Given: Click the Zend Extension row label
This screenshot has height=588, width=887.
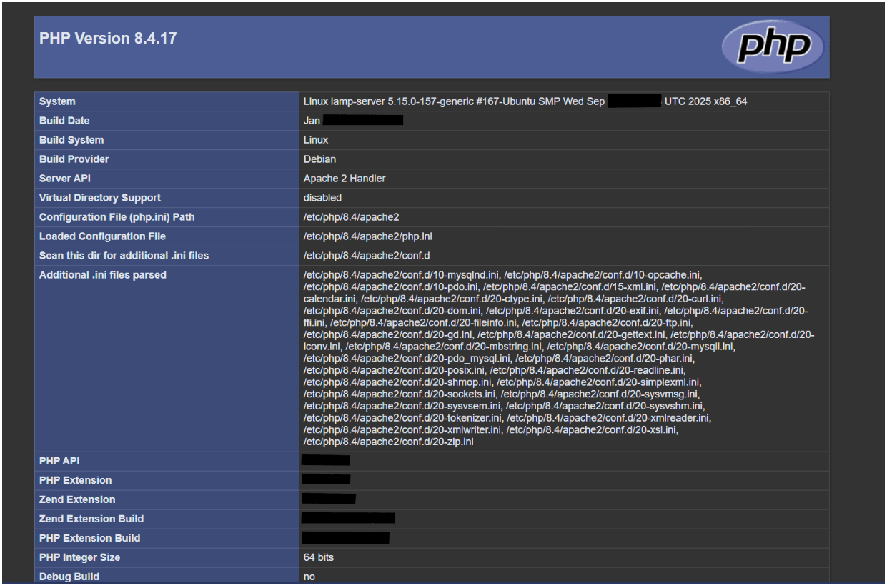Looking at the screenshot, I should click(x=77, y=500).
